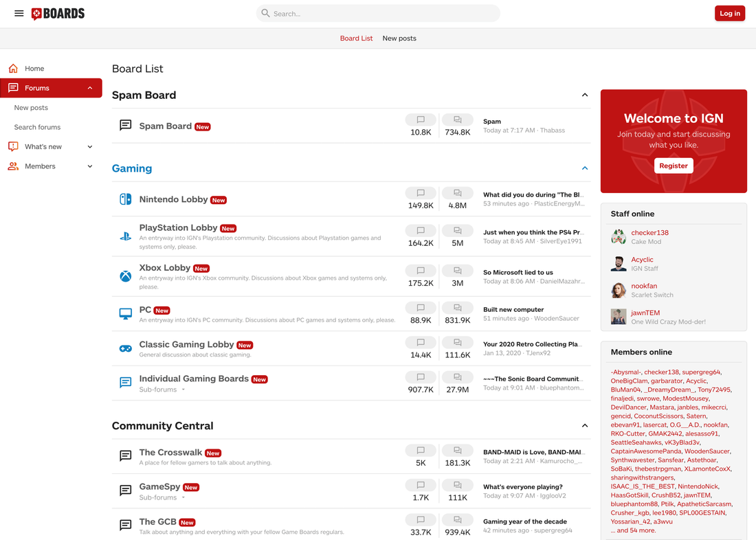Expand the What's new sidebar menu
This screenshot has width=756, height=540.
click(x=89, y=146)
